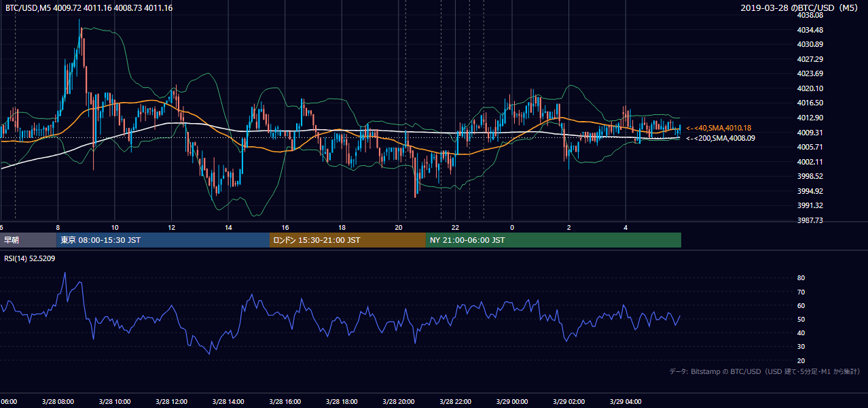The height and width of the screenshot is (408, 868).
Task: Click the 4030.89 price axis value
Action: click(x=810, y=44)
